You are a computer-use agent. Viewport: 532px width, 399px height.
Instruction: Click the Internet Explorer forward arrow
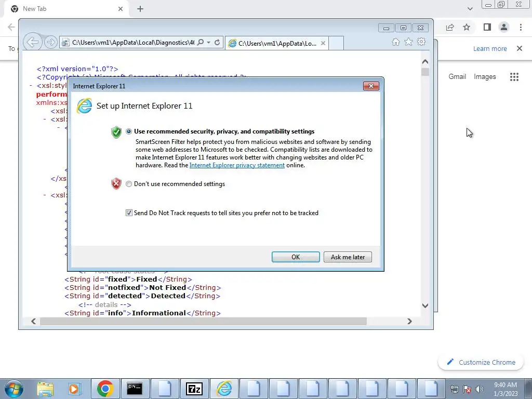pos(51,43)
